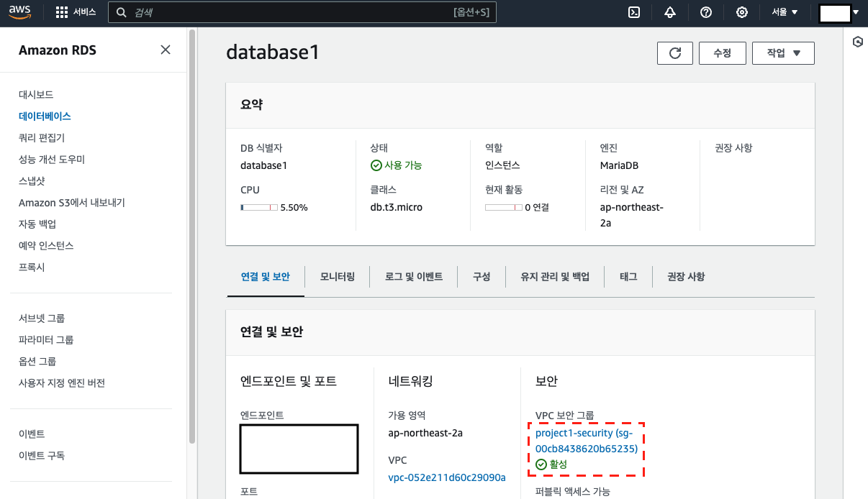The width and height of the screenshot is (868, 499).
Task: Switch to 구성 tab
Action: [x=482, y=277]
